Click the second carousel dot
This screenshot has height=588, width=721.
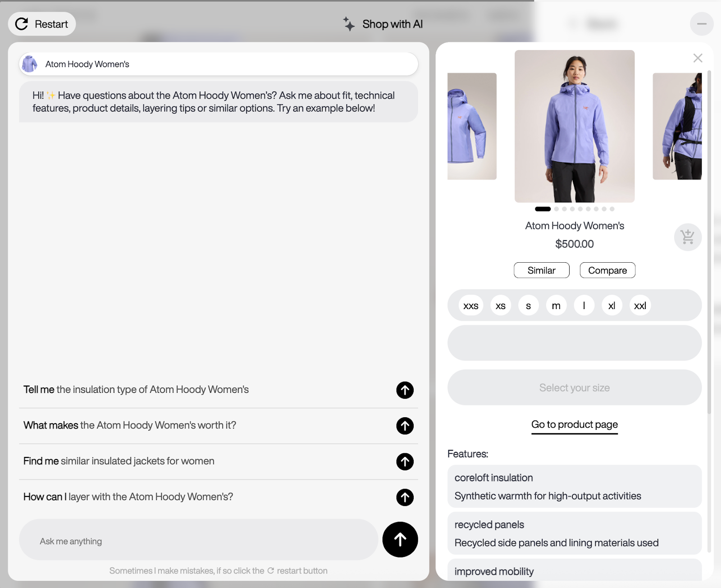click(557, 209)
